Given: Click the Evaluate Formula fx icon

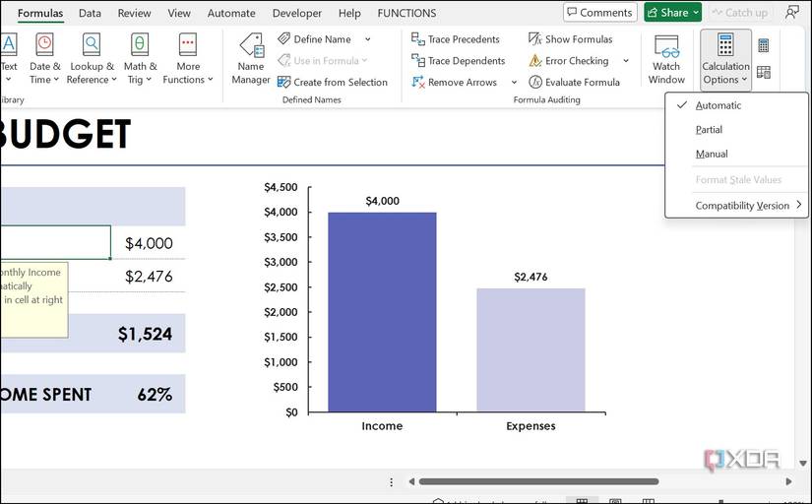Looking at the screenshot, I should coord(535,82).
